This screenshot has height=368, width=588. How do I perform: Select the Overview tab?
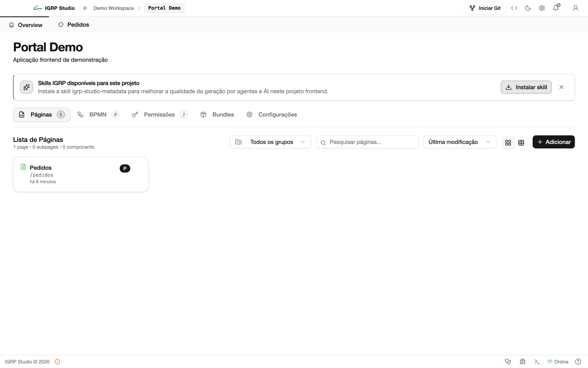pos(26,25)
